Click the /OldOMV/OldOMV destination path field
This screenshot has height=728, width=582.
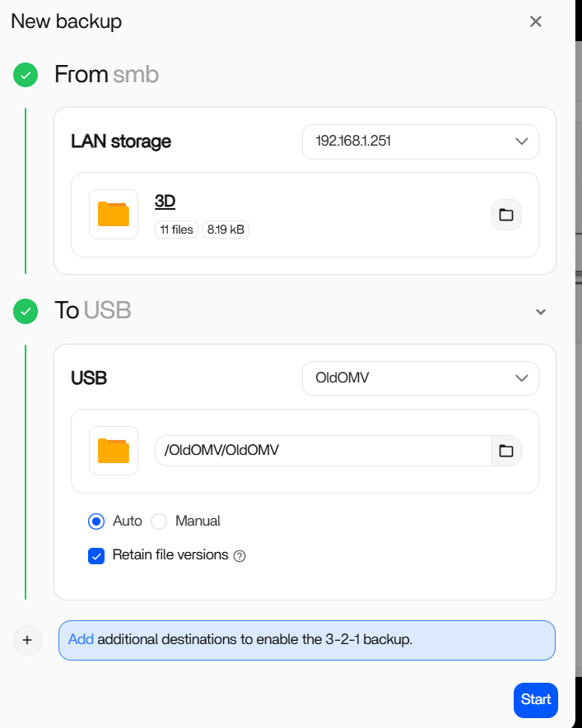323,451
